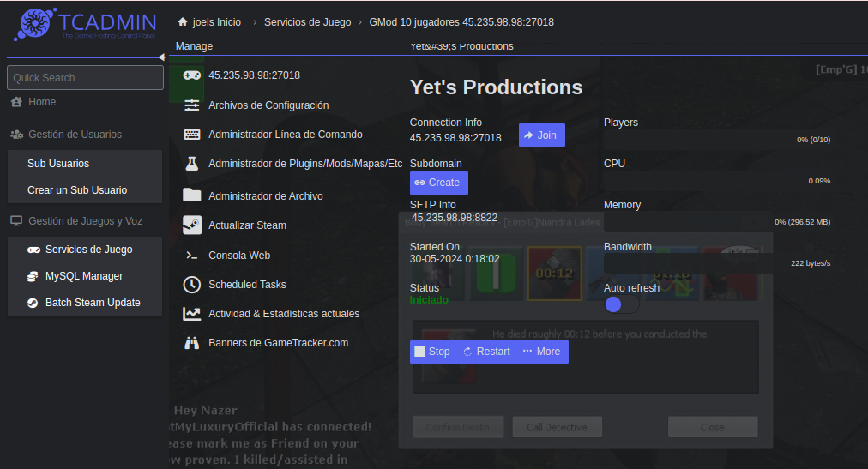Open Archivos de Configuración sliders icon
The width and height of the screenshot is (868, 469).
(192, 105)
